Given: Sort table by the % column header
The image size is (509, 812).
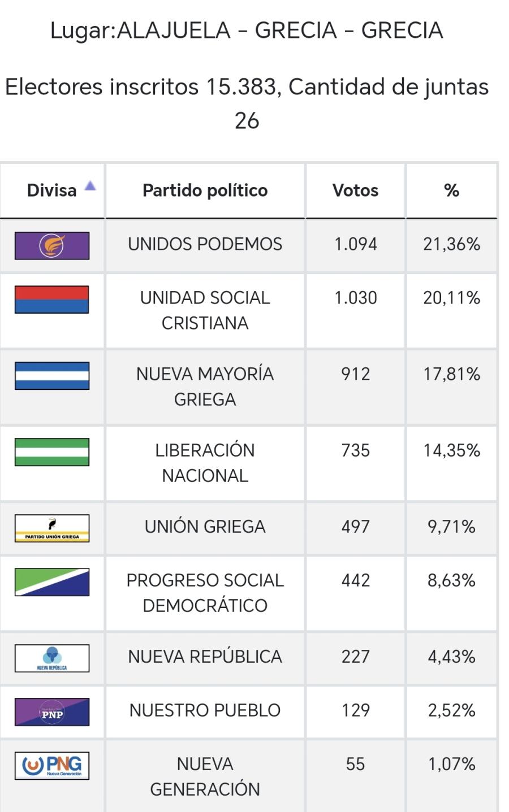Looking at the screenshot, I should [451, 190].
